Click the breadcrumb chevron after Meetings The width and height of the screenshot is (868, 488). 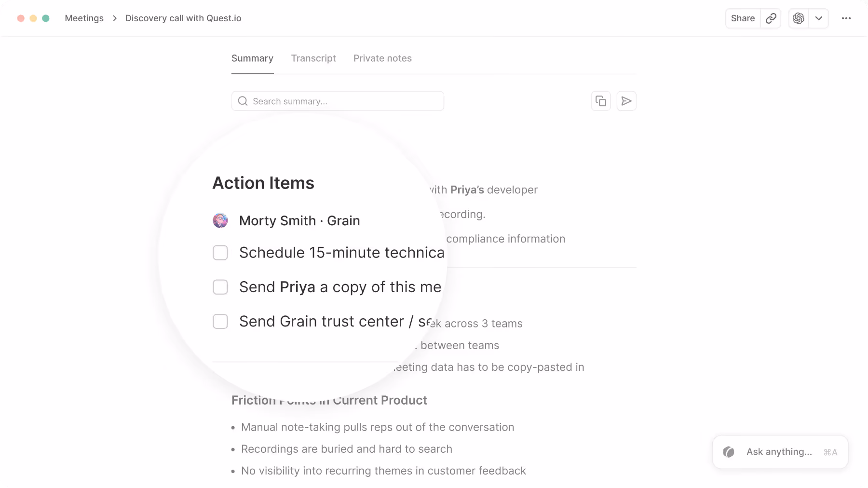(114, 18)
